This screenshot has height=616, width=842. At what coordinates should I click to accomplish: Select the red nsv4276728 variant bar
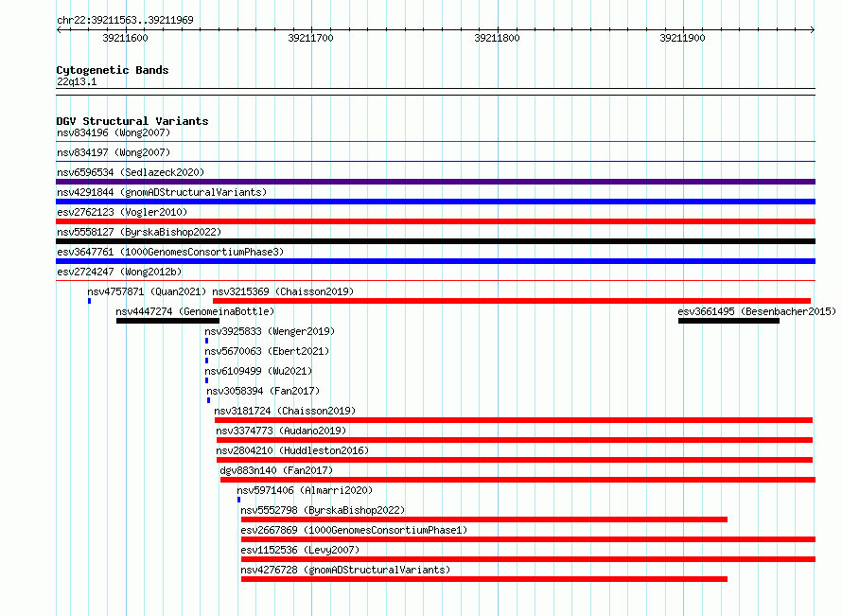(484, 579)
